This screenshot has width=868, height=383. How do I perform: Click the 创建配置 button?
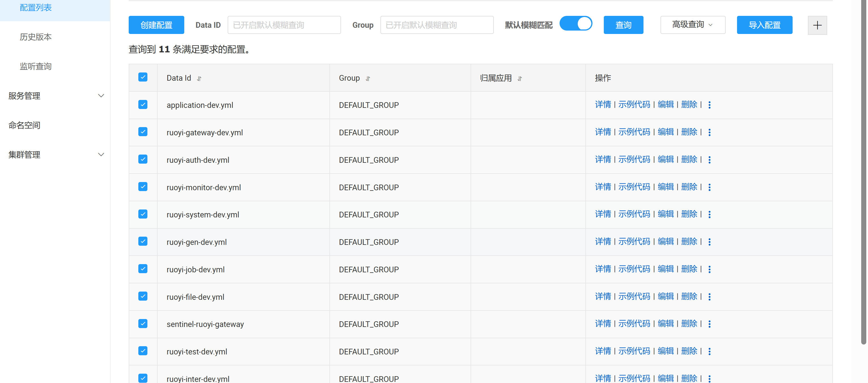pos(156,25)
